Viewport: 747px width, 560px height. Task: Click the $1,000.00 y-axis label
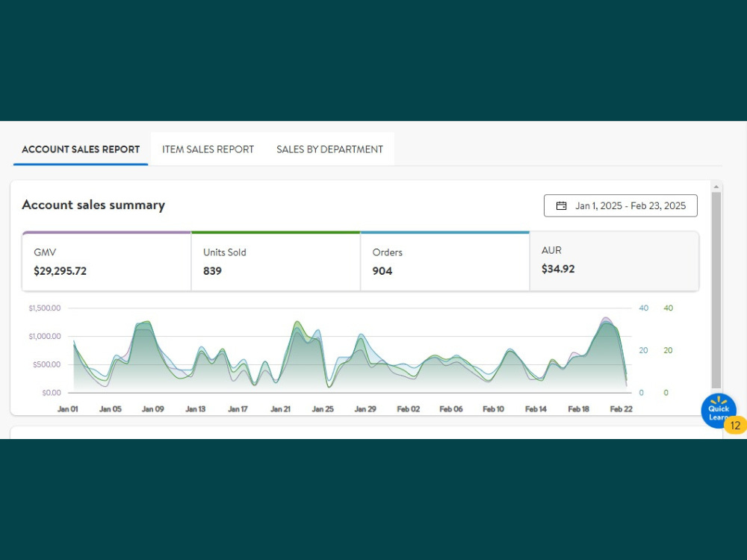(45, 336)
